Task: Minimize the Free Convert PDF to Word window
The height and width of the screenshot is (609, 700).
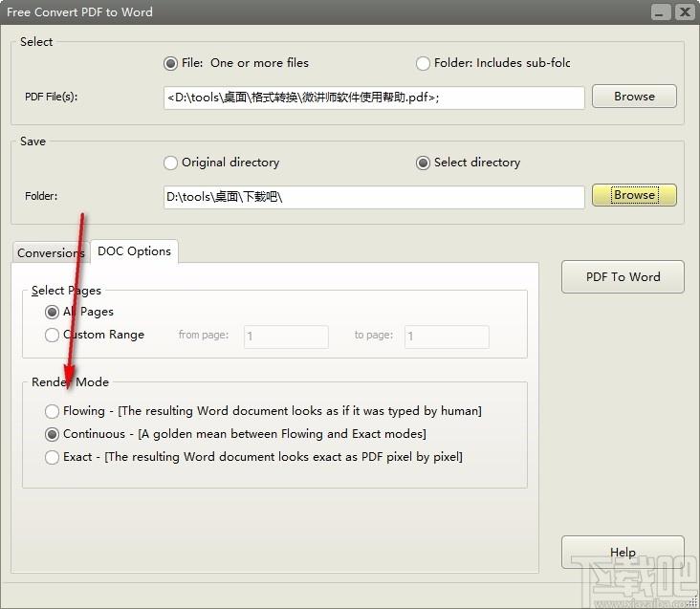Action: (x=660, y=12)
